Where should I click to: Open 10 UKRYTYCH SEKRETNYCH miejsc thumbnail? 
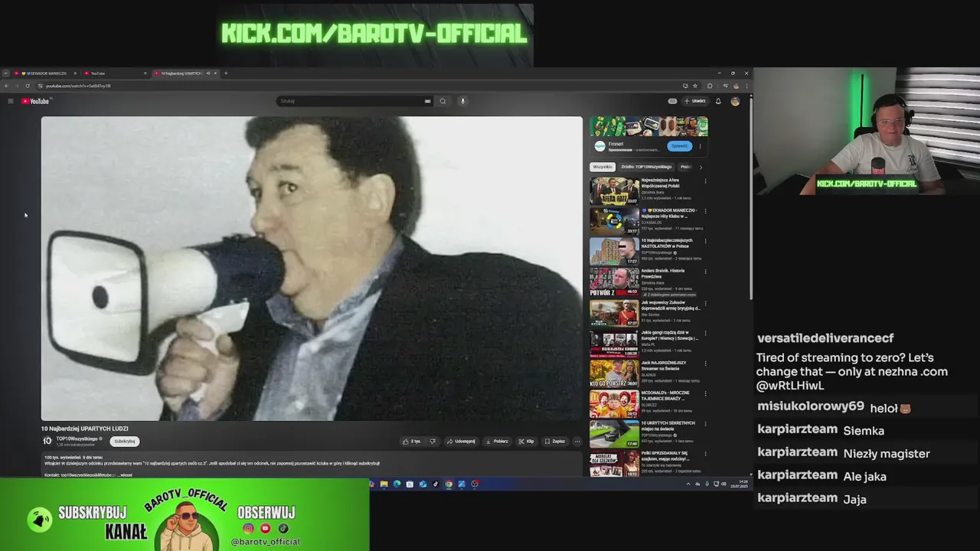pos(614,434)
